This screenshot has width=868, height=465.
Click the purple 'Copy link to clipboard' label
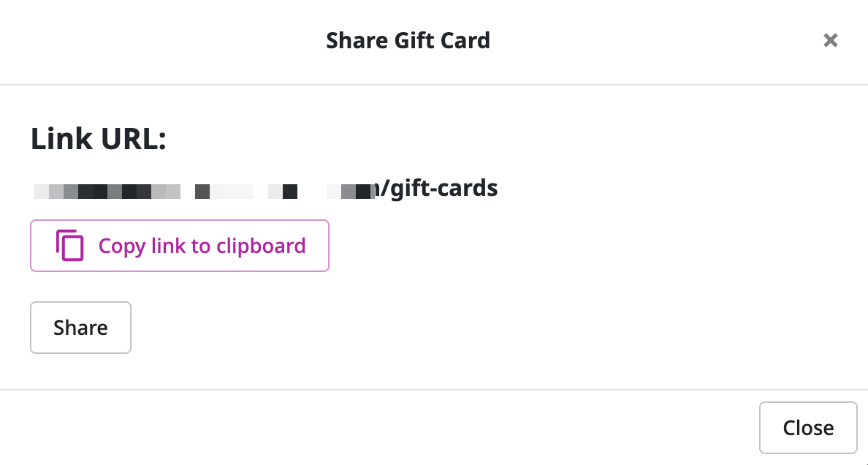point(202,246)
